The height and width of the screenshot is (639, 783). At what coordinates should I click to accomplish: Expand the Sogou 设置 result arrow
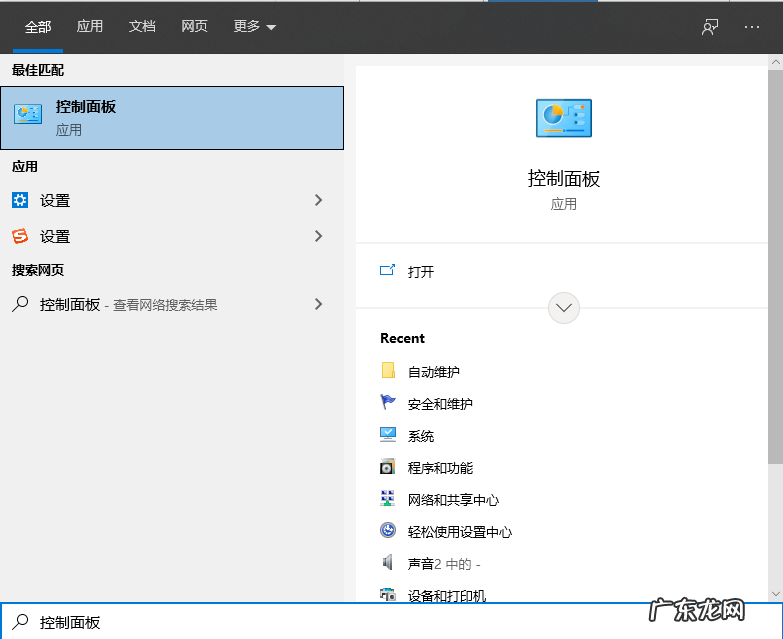[319, 236]
